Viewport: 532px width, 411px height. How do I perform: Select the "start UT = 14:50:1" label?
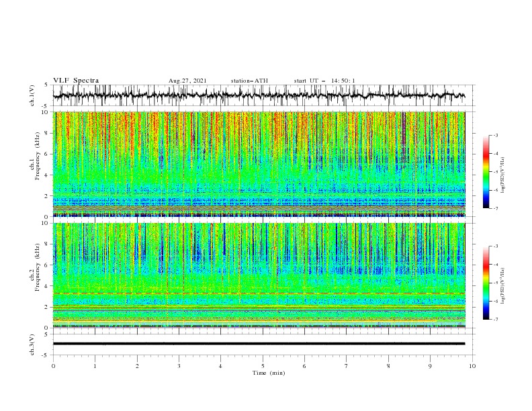[x=324, y=81]
